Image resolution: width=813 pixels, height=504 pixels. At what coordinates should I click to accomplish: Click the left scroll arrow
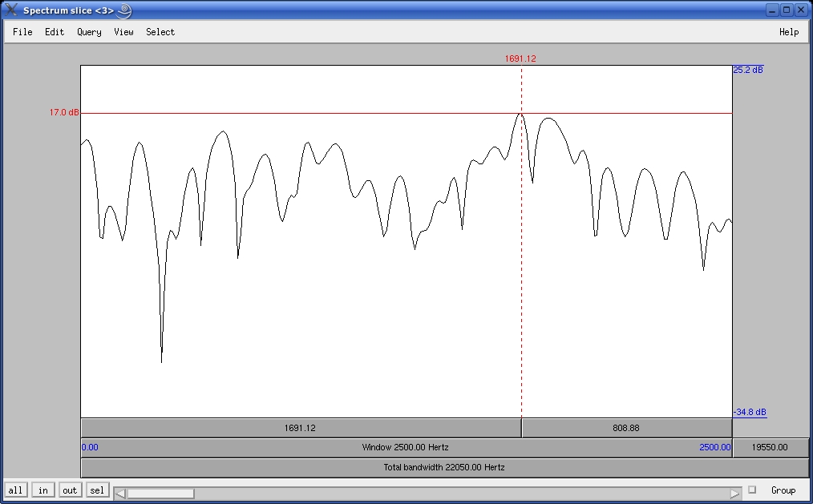pyautogui.click(x=119, y=493)
